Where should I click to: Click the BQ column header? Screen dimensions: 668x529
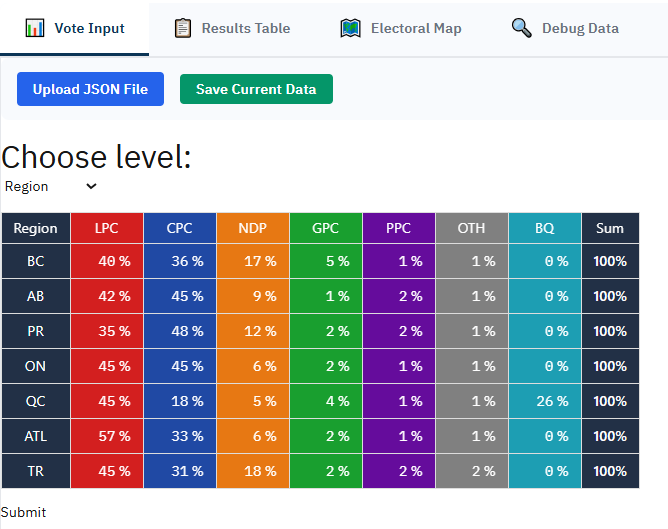coord(545,228)
